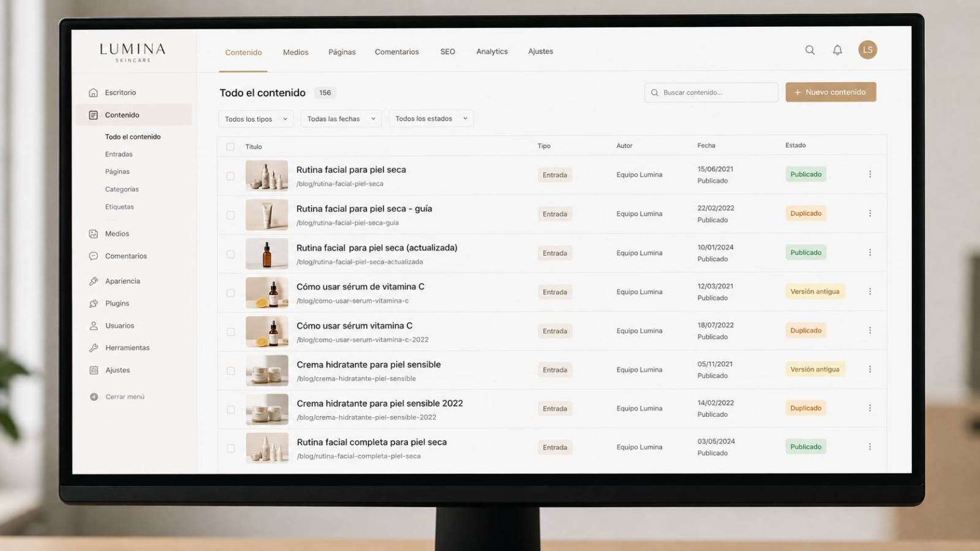Click the Herramientas wrench icon in the sidebar
This screenshot has height=551, width=980.
[93, 348]
